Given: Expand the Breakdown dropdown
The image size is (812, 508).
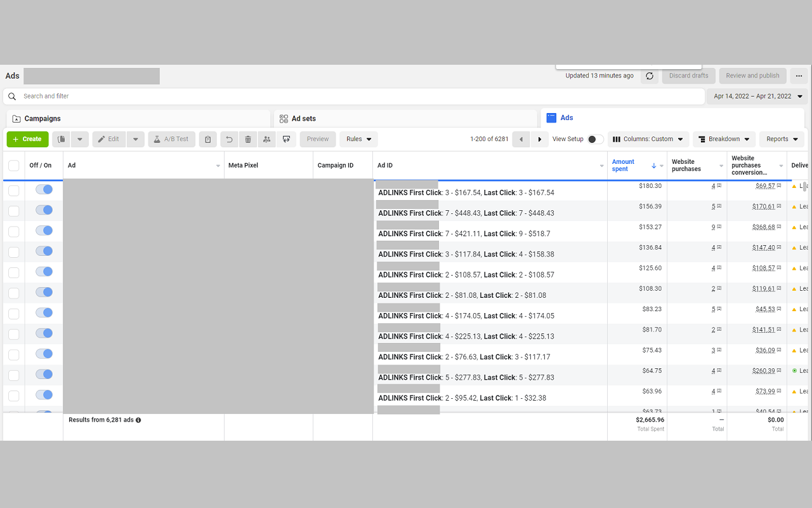Looking at the screenshot, I should pyautogui.click(x=724, y=139).
